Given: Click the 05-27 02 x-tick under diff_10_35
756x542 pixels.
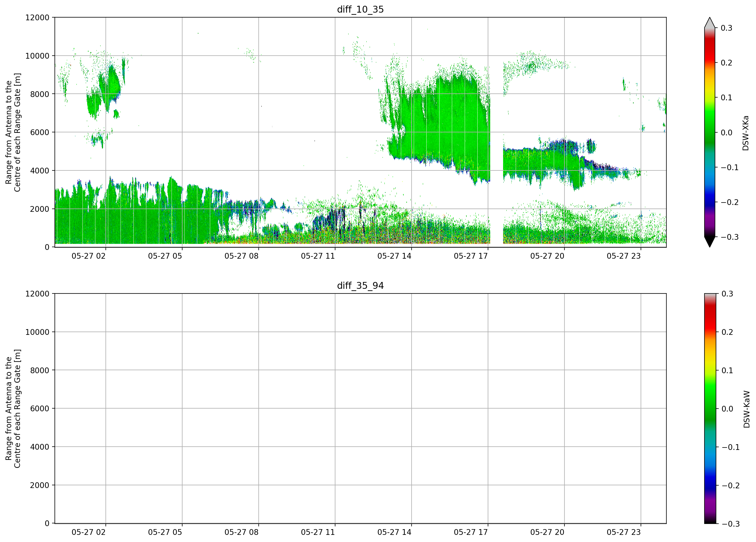Looking at the screenshot, I should [x=89, y=256].
